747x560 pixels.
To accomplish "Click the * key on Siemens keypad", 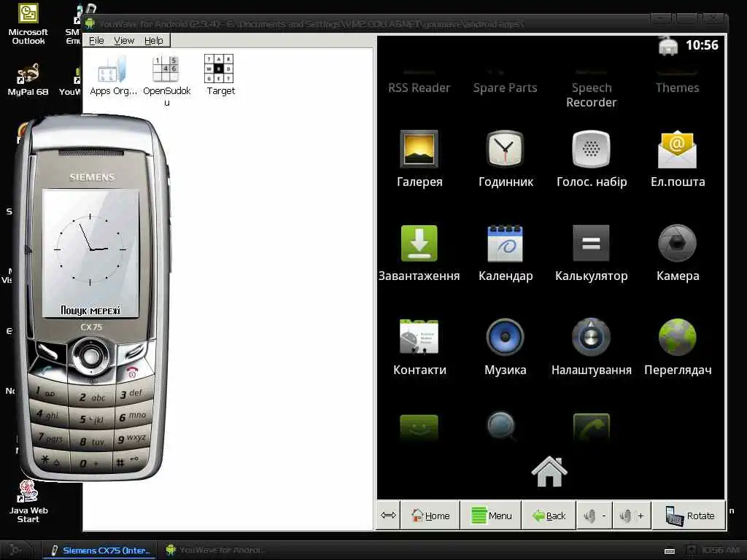I will (50, 460).
